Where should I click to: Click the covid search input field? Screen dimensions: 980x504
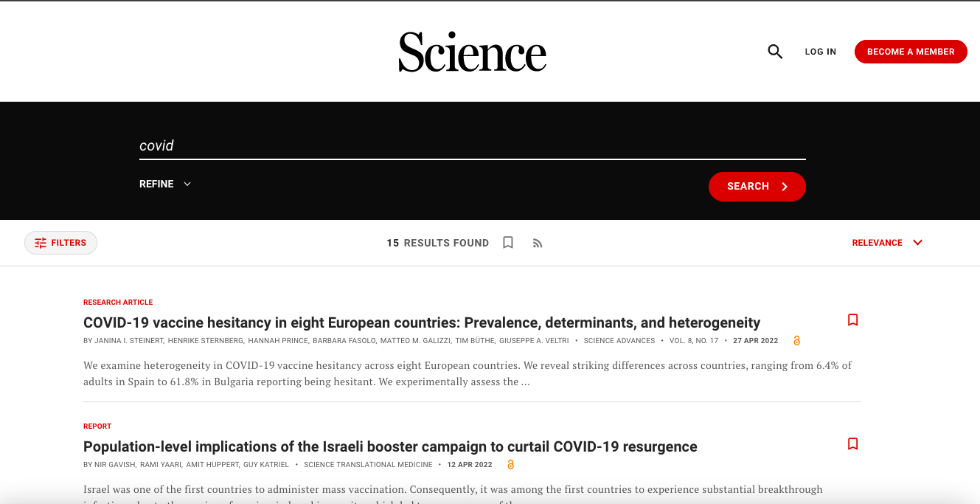[x=473, y=146]
